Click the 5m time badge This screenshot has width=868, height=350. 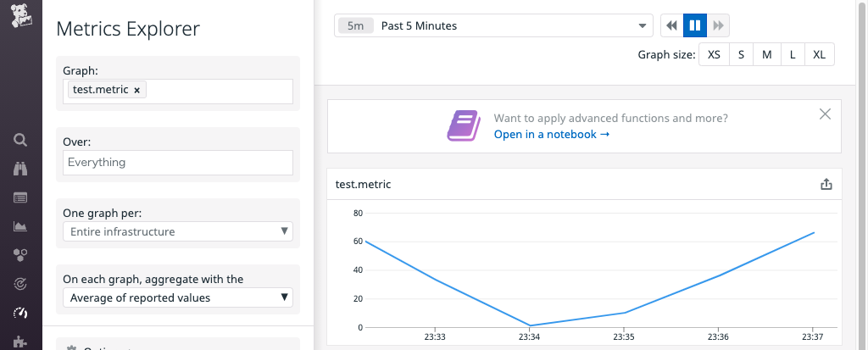[355, 25]
